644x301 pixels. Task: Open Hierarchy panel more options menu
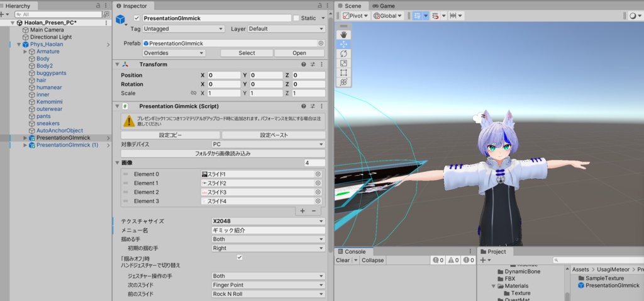pyautogui.click(x=106, y=6)
